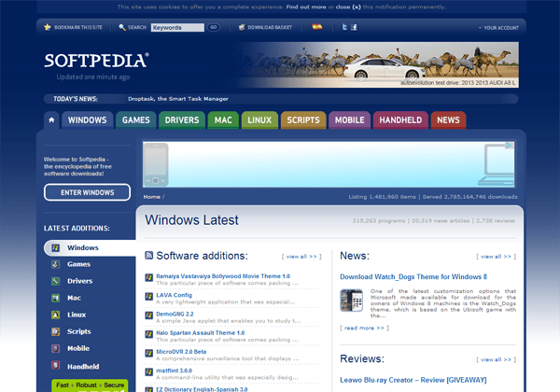Screen dimensions: 560x392
Task: Open the LAVA Config software link
Action: (x=174, y=295)
